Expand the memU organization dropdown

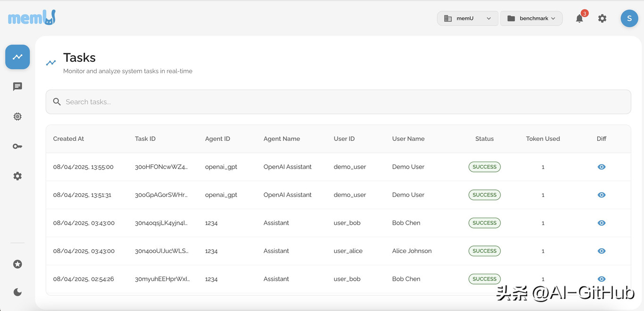pos(468,18)
